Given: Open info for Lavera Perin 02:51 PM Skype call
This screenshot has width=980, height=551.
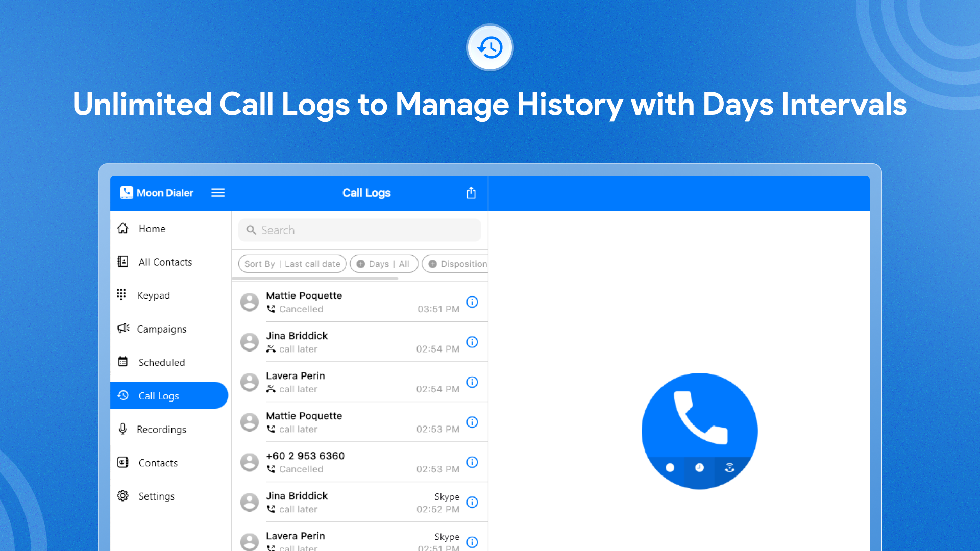Looking at the screenshot, I should click(472, 542).
